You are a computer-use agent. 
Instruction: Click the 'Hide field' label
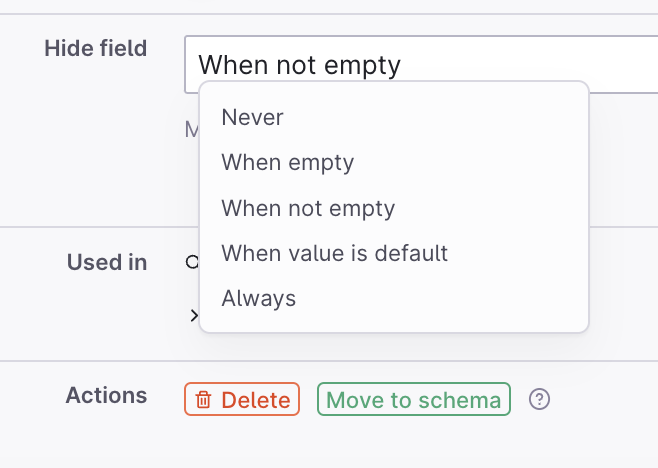click(96, 48)
